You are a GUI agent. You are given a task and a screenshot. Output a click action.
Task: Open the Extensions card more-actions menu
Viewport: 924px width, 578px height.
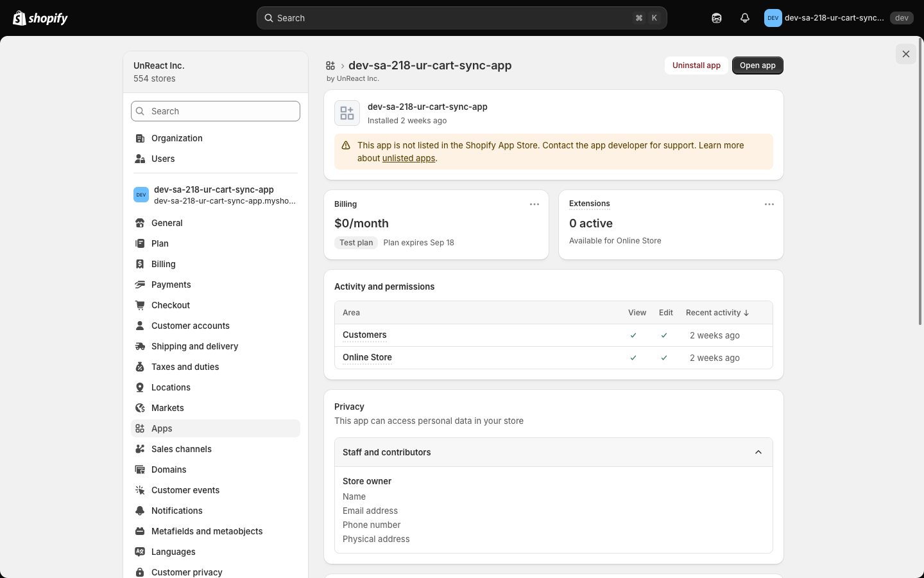[769, 204]
